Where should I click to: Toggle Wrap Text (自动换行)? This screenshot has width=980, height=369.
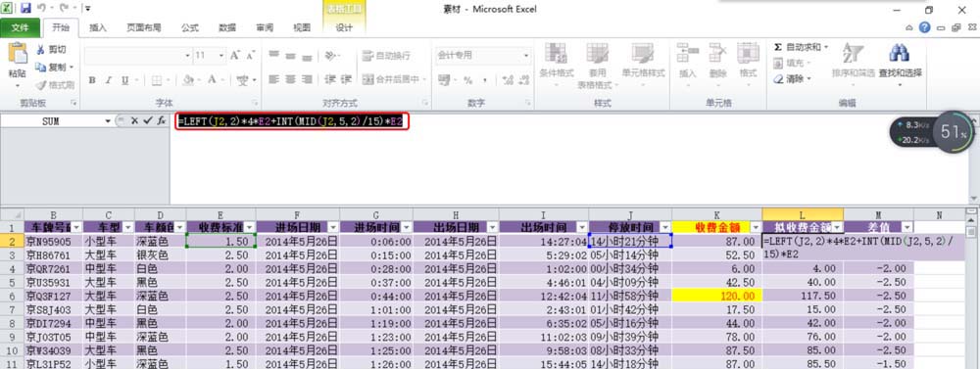[x=386, y=56]
